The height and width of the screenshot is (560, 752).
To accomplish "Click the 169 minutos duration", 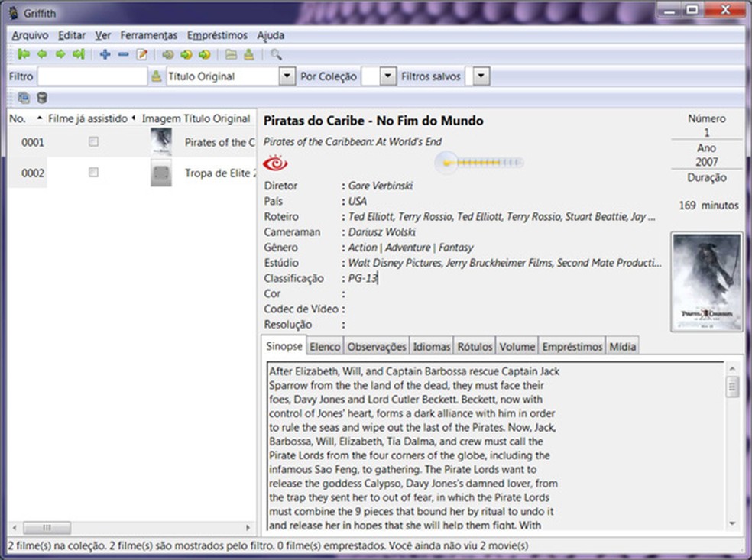I will [708, 206].
